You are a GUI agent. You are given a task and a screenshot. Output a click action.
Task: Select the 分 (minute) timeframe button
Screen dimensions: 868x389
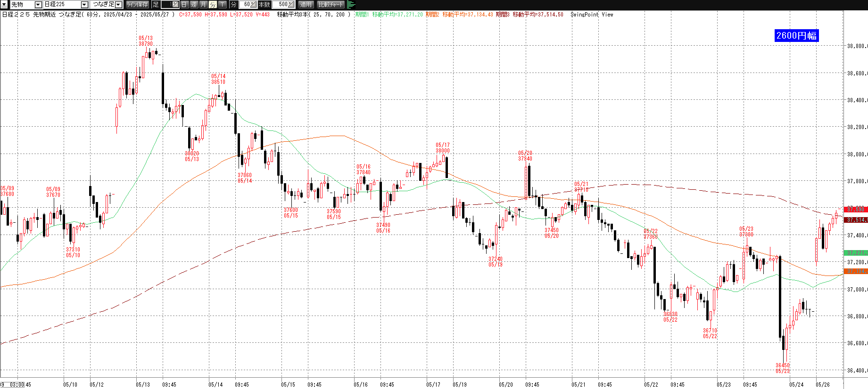[213, 5]
